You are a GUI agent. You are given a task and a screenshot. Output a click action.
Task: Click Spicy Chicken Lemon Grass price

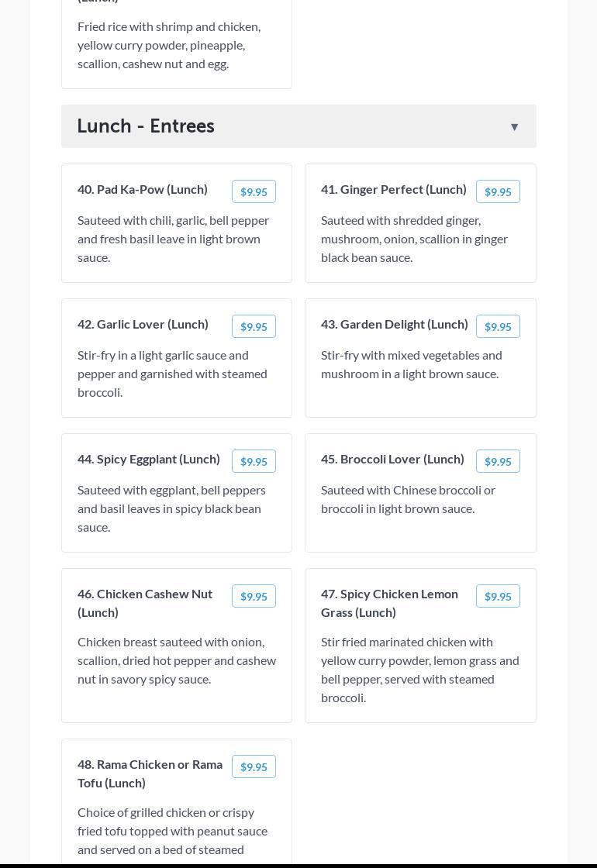pos(498,596)
